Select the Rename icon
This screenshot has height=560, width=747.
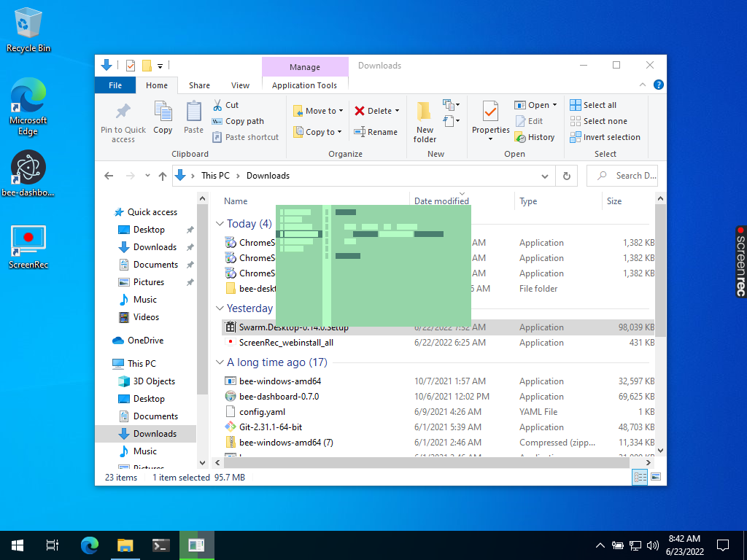click(x=376, y=132)
